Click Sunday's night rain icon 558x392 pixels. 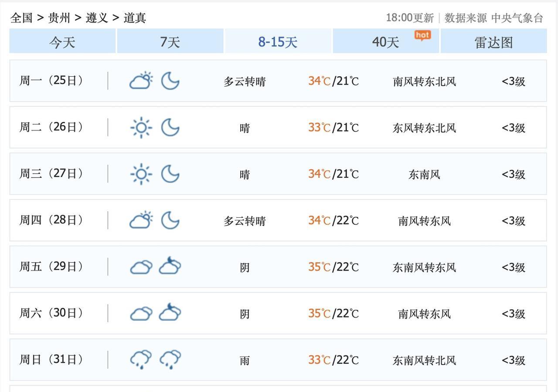170,360
